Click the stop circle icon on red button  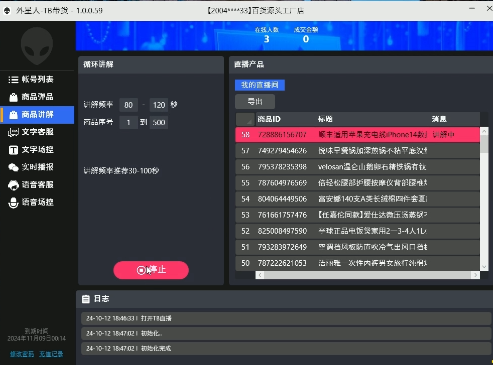(141, 270)
